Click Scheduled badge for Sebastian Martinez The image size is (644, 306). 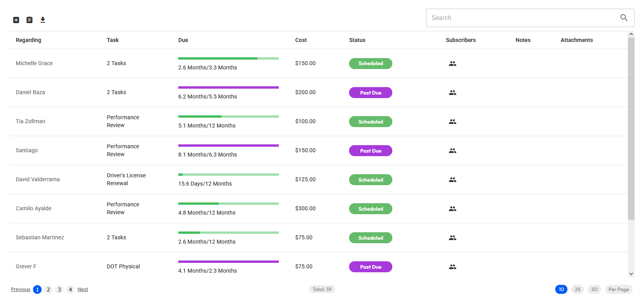(371, 238)
